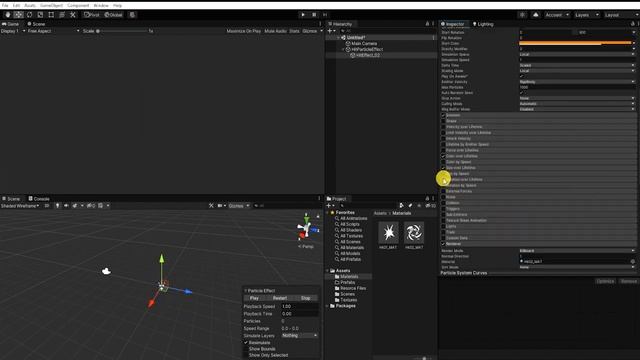Toggle Pivot handle position button
The image size is (640, 360).
click(91, 15)
